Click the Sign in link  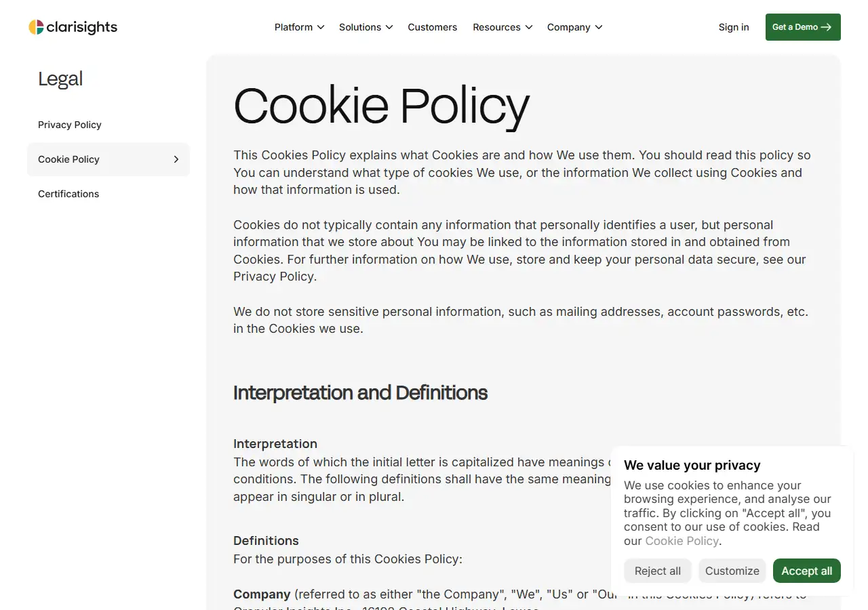[x=734, y=27]
